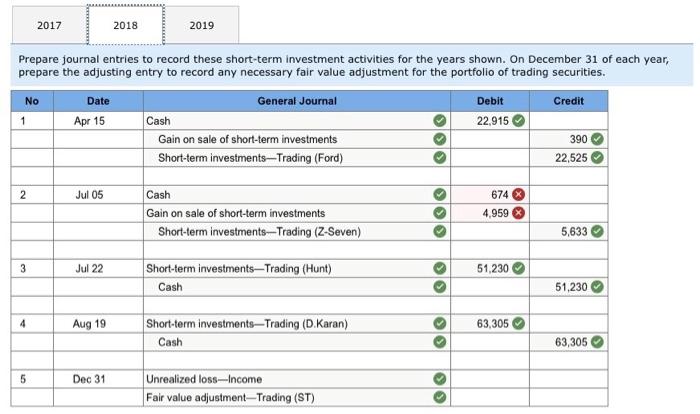Click green check beside 5,633 credit

(x=597, y=231)
